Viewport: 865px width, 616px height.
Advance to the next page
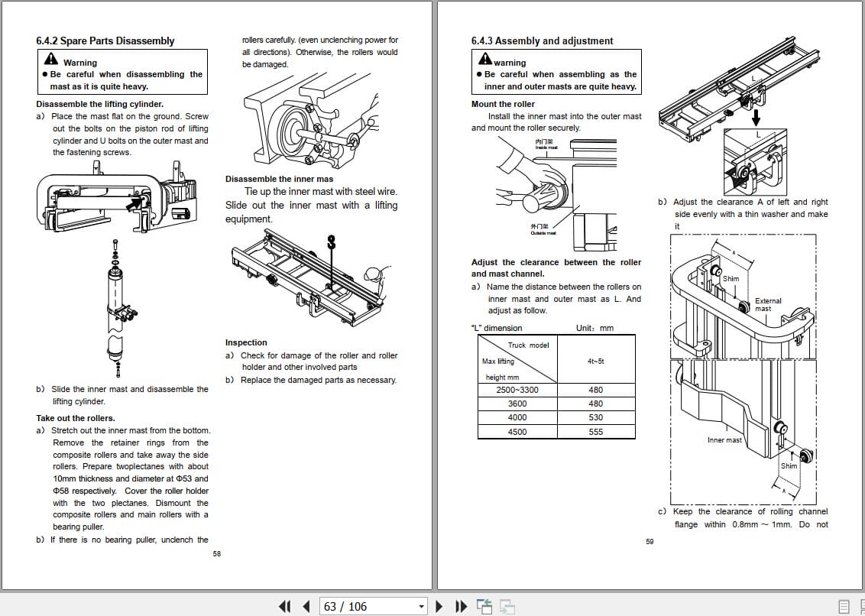[x=439, y=605]
